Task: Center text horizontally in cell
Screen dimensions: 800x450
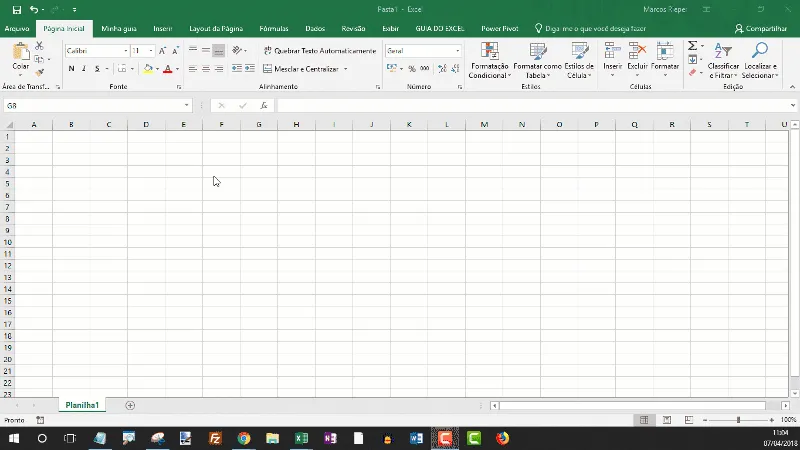Action: [x=206, y=68]
